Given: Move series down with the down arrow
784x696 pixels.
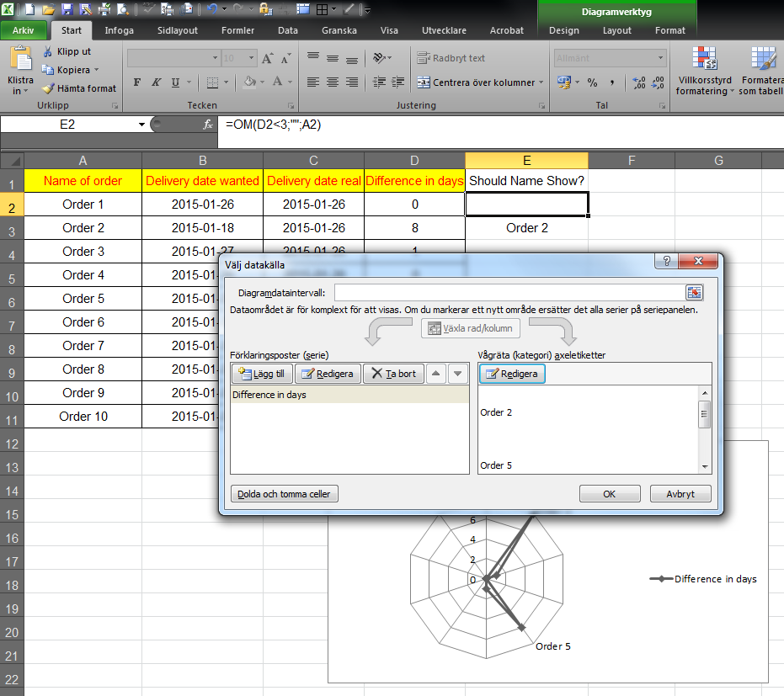Looking at the screenshot, I should coord(458,374).
